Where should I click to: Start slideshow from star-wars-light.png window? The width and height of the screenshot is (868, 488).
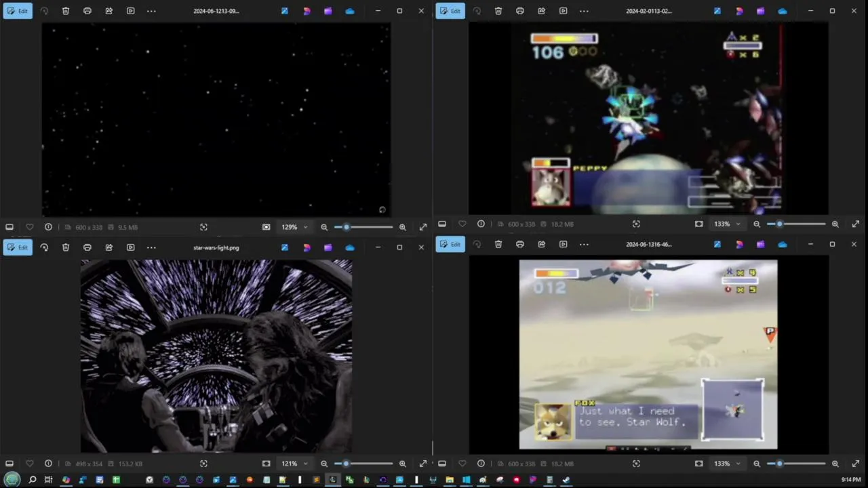coord(131,247)
